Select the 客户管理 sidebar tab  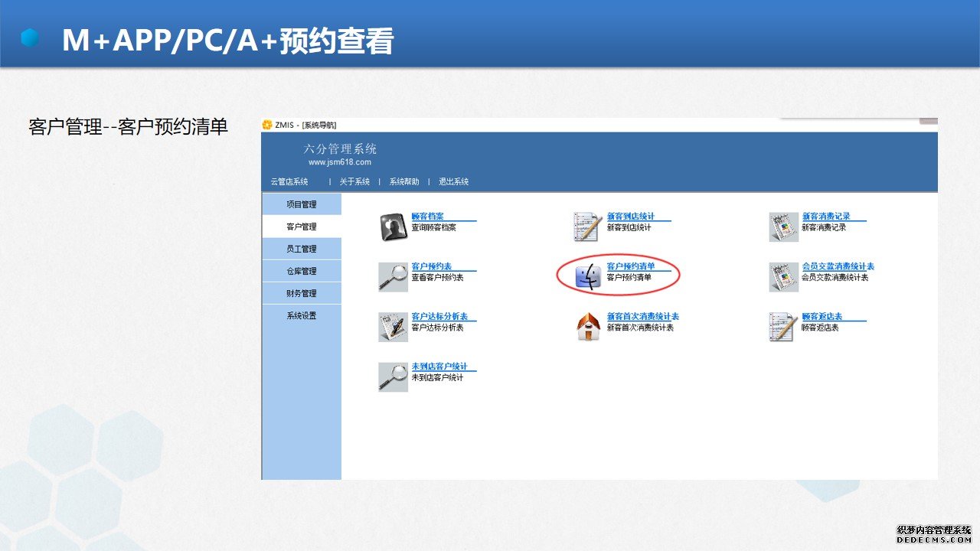click(302, 227)
